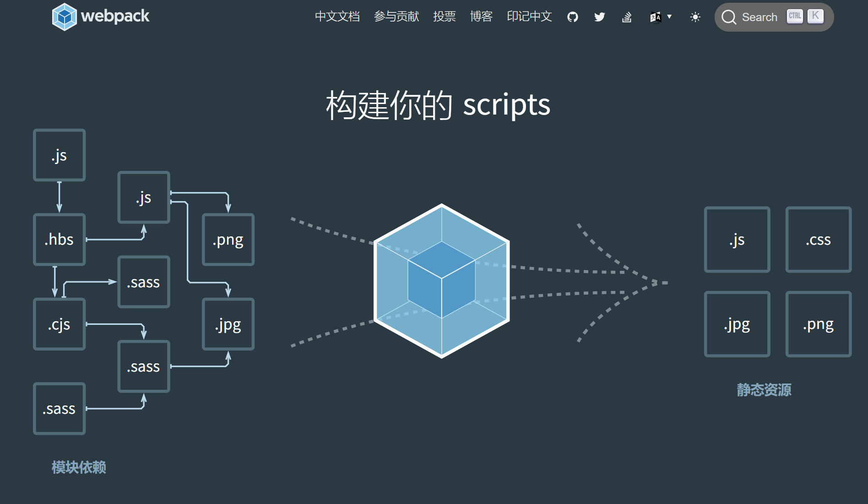This screenshot has height=504, width=868.
Task: Click the .cjs module box
Action: [59, 324]
